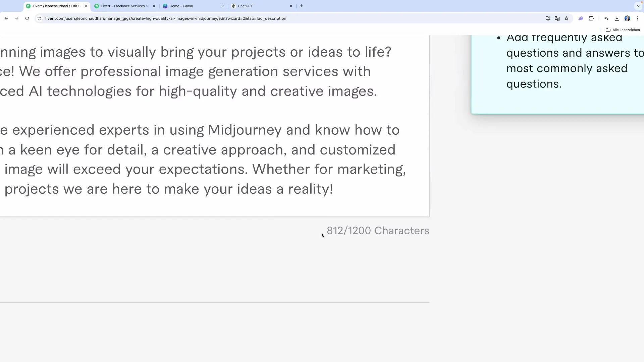Click the install app icon in address bar
The width and height of the screenshot is (644, 362).
[x=548, y=18]
